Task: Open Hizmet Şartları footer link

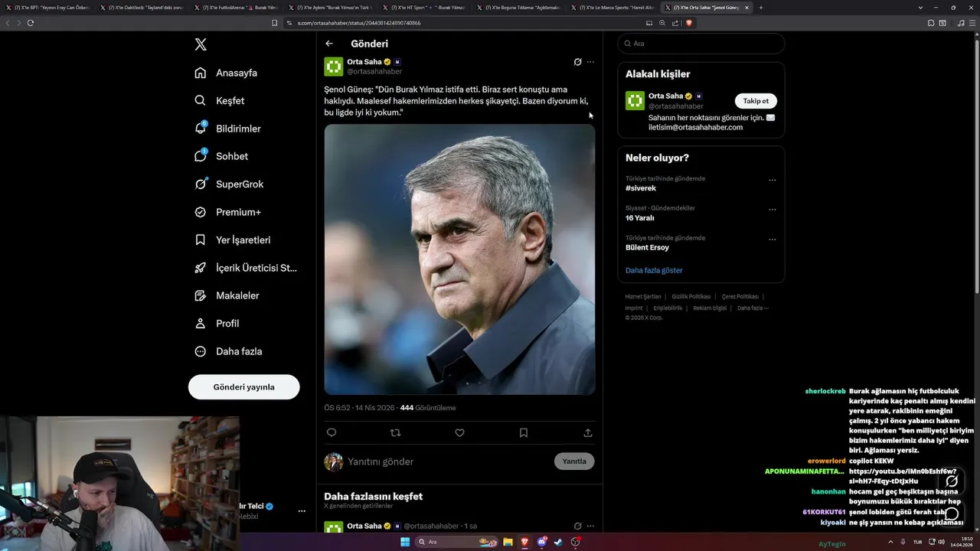Action: (643, 296)
